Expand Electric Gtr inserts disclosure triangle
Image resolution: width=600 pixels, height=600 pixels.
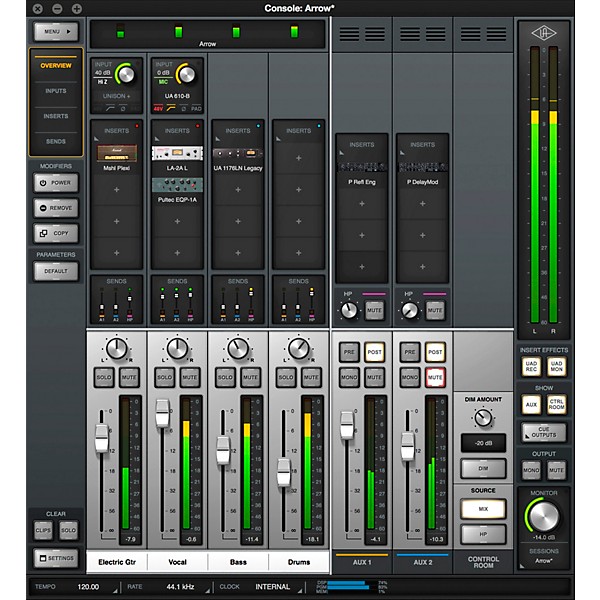coord(96,139)
